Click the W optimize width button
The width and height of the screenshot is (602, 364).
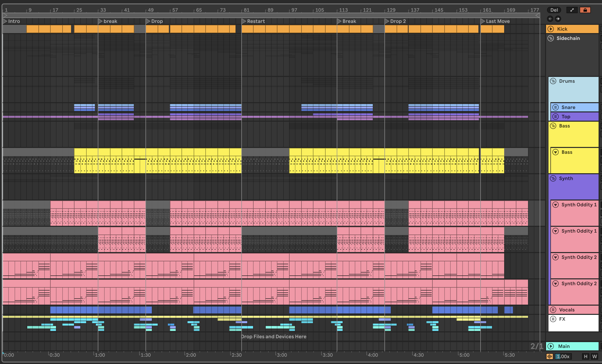tap(594, 356)
